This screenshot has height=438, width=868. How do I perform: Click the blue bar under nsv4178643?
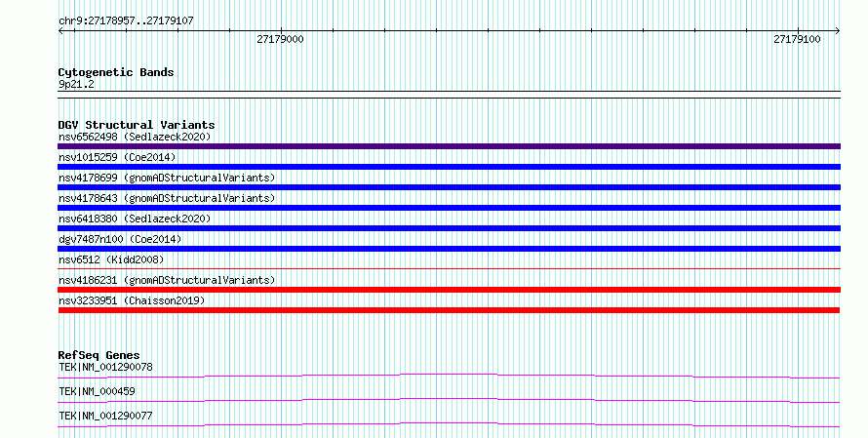[449, 208]
